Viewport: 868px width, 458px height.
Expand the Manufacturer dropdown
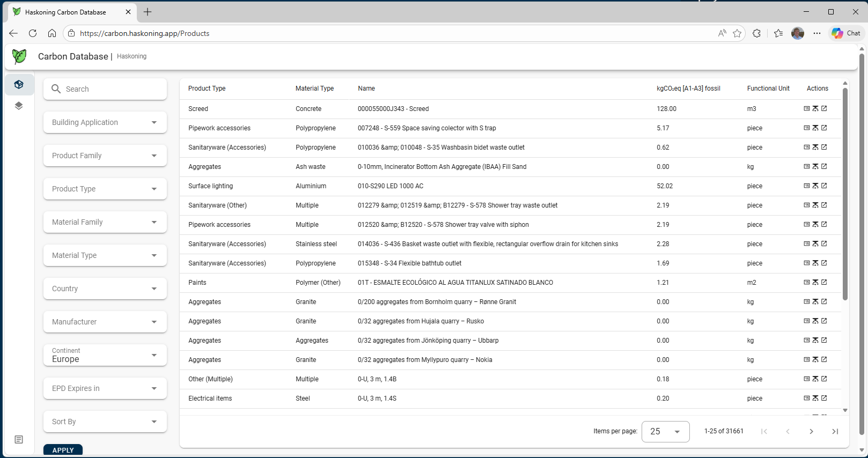105,322
